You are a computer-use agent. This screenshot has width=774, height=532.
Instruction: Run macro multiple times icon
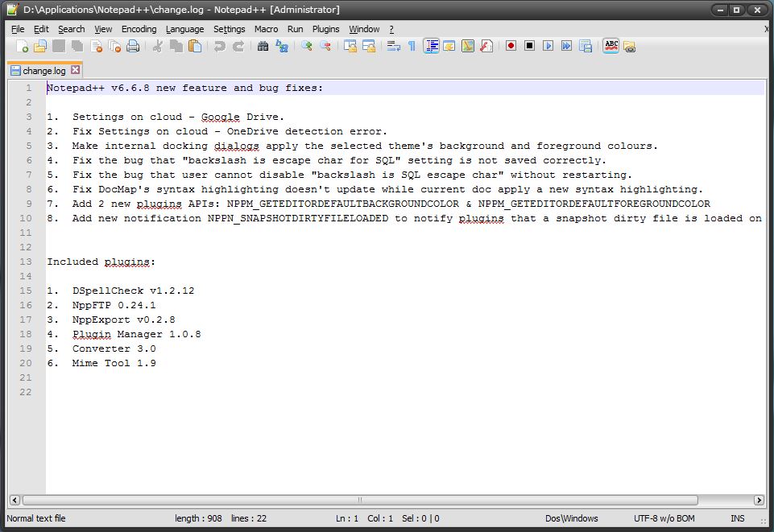point(567,46)
